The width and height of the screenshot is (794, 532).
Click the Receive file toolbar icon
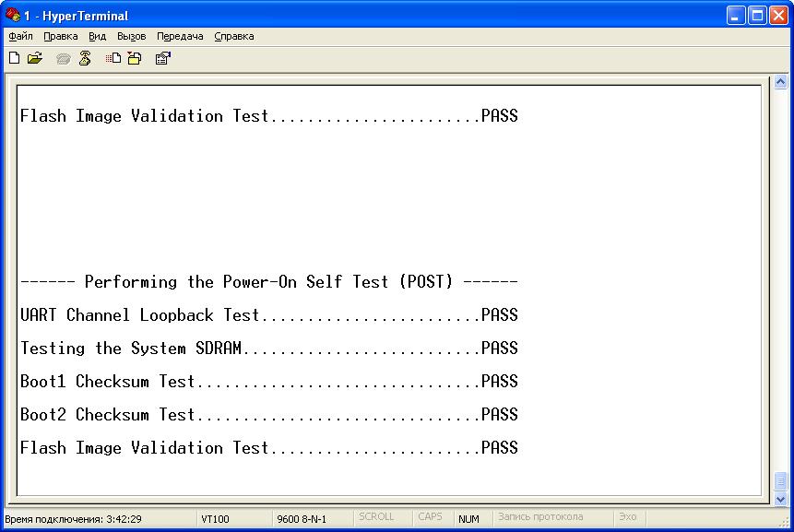pyautogui.click(x=135, y=58)
